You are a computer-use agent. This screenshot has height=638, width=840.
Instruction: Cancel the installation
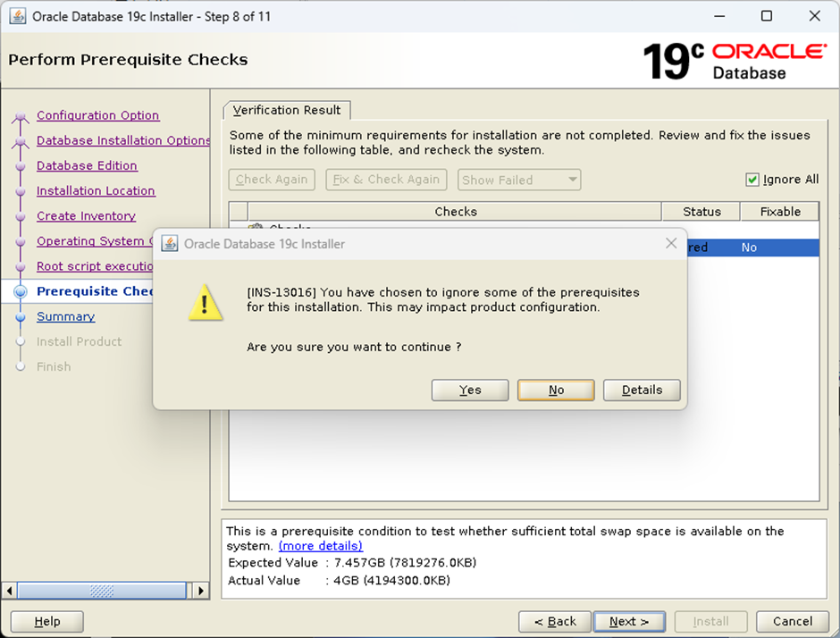coord(793,621)
